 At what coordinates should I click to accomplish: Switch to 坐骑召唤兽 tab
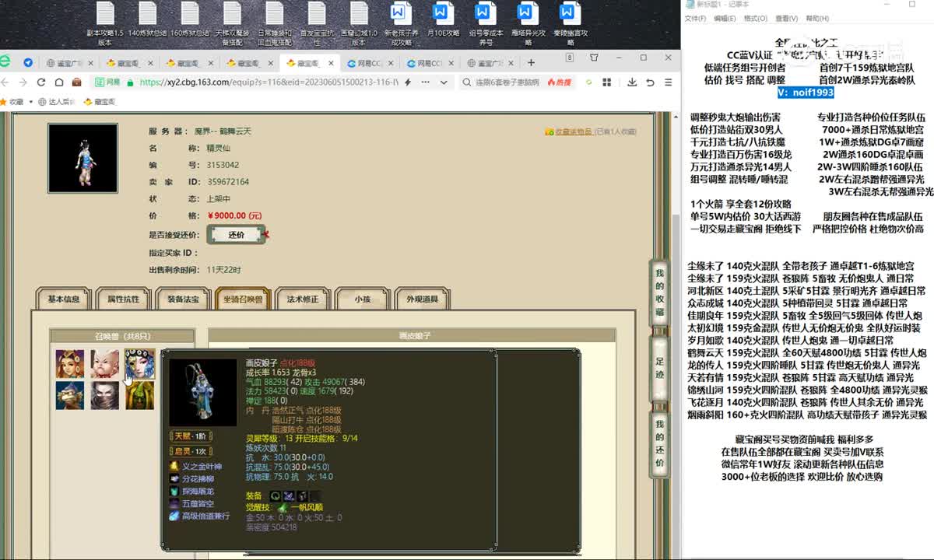(x=243, y=299)
